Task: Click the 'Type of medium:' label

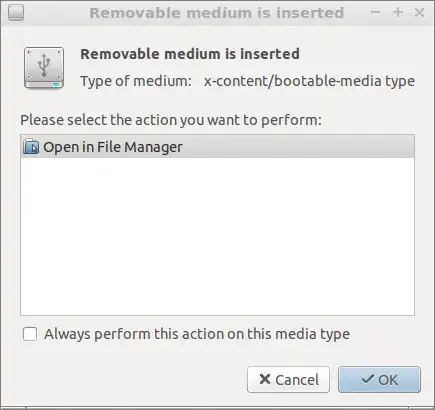Action: [x=136, y=81]
